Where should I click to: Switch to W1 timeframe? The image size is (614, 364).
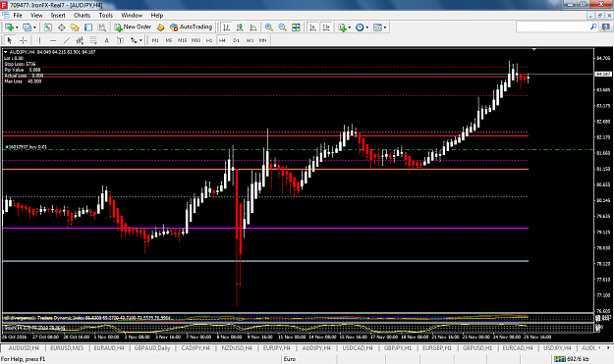click(250, 40)
